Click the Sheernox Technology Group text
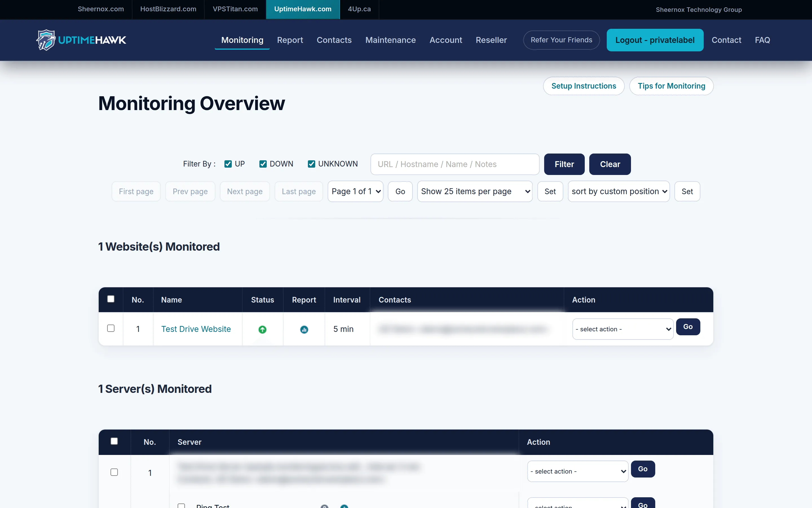Viewport: 812px width, 508px height. click(699, 9)
